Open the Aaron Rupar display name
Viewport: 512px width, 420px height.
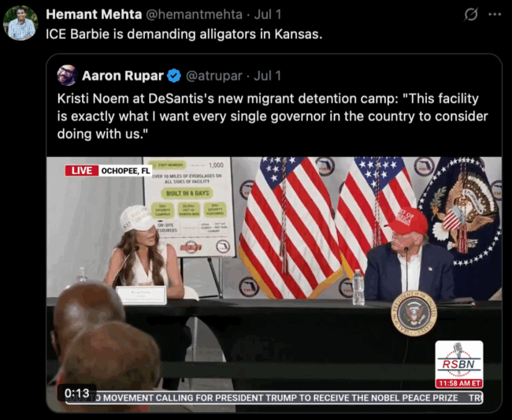click(x=122, y=76)
